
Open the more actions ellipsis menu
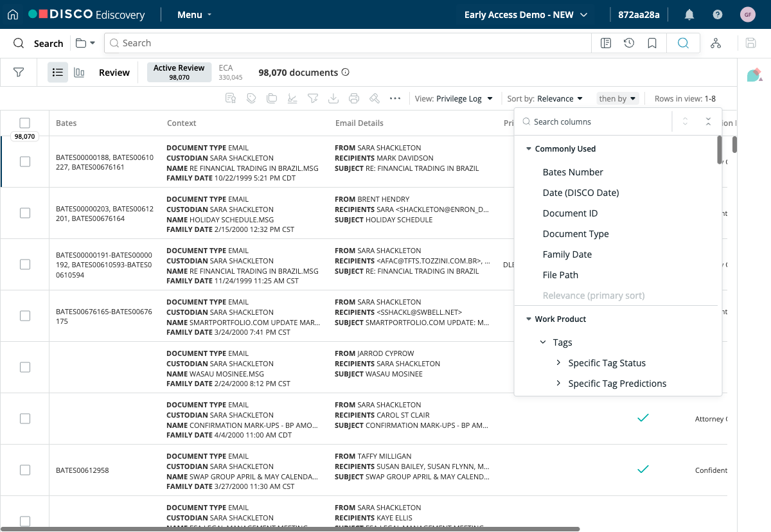(x=395, y=98)
